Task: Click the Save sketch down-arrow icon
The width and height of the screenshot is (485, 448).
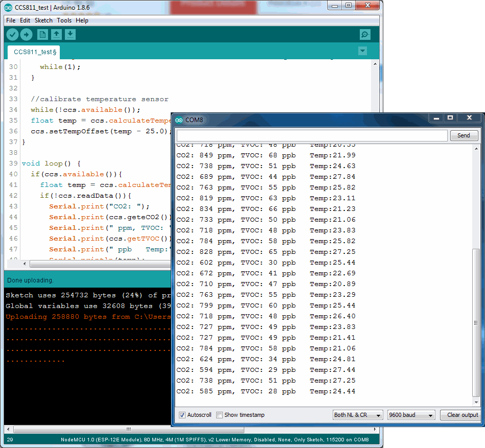Action: (x=71, y=35)
